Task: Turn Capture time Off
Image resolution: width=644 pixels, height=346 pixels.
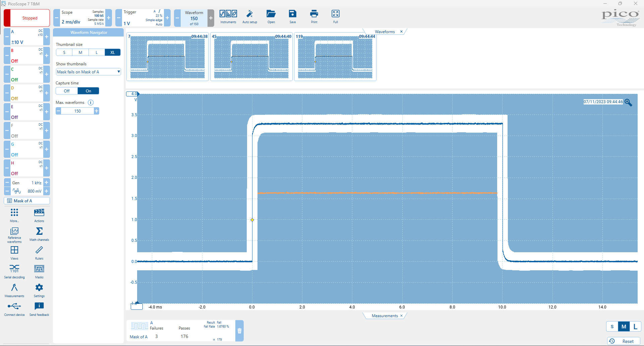Action: (x=67, y=91)
